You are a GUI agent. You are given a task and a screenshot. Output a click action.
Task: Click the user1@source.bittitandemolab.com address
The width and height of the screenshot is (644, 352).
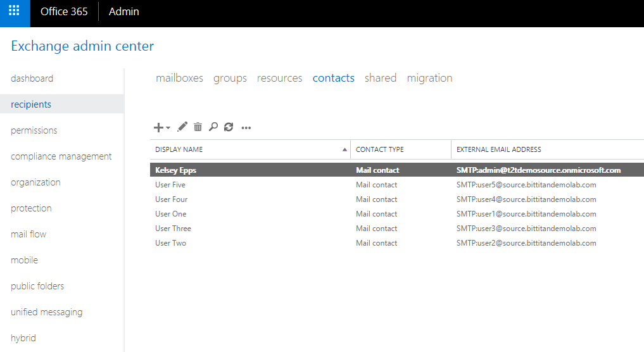pos(527,214)
